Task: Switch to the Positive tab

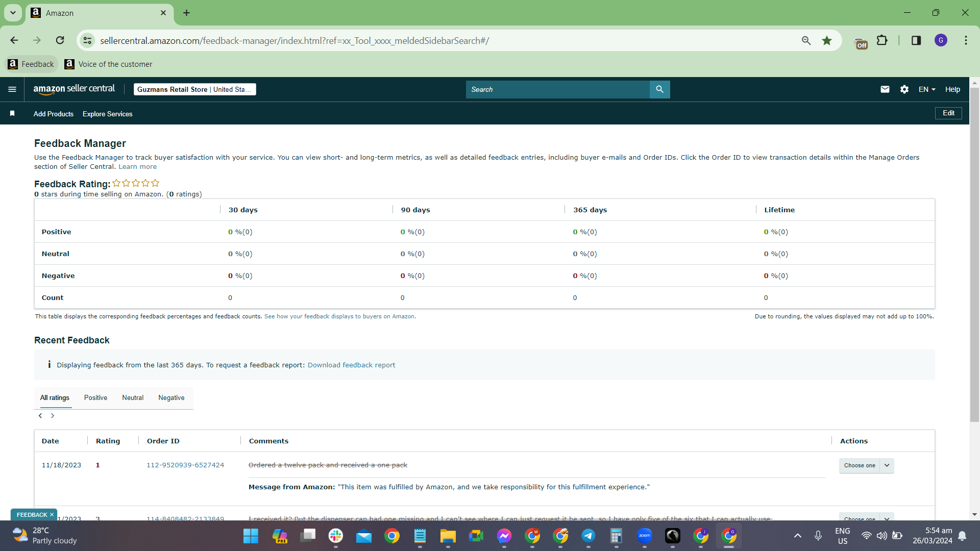Action: (95, 398)
